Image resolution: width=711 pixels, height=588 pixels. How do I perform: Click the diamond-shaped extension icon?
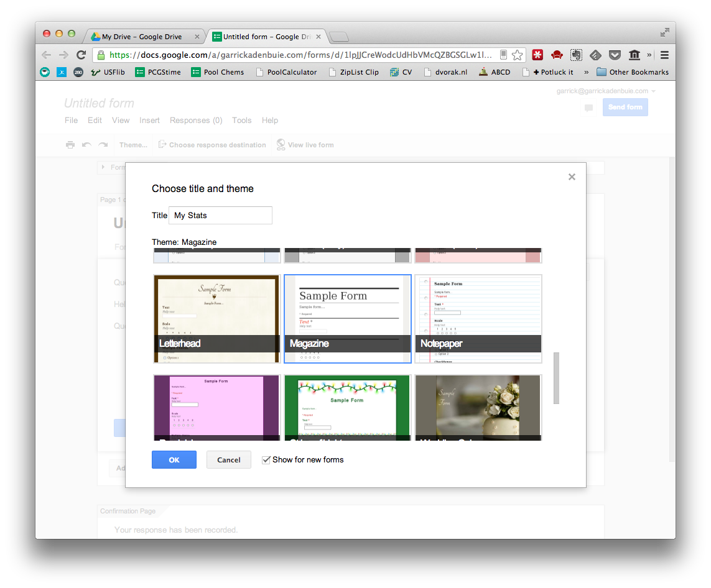595,55
